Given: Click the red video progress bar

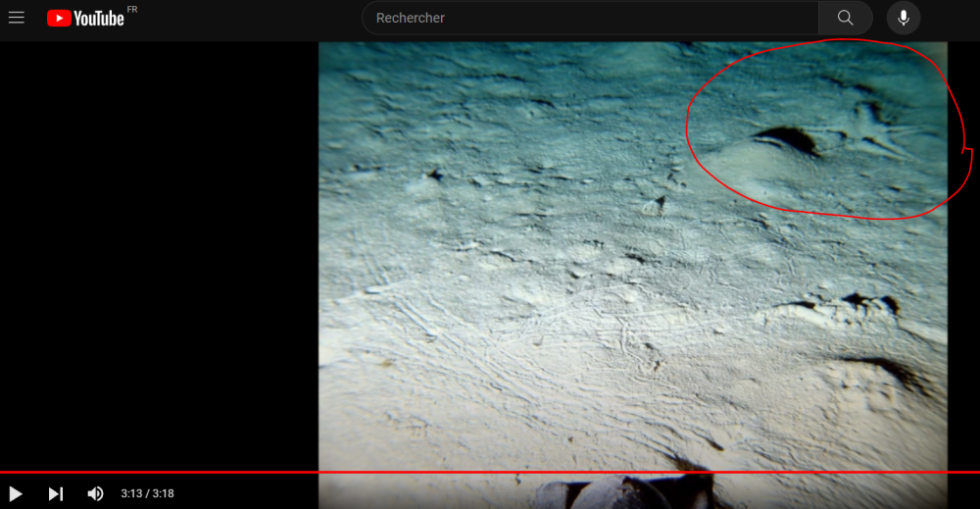Looking at the screenshot, I should (490, 472).
